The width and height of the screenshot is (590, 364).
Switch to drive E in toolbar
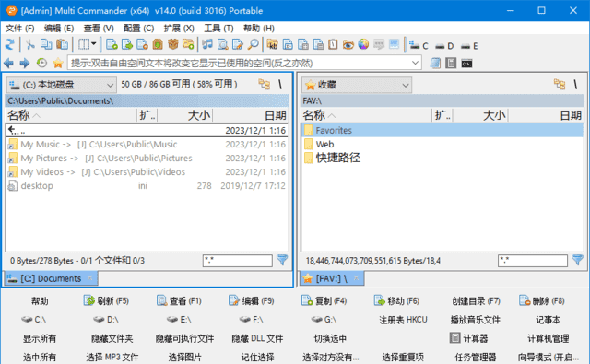pos(469,46)
